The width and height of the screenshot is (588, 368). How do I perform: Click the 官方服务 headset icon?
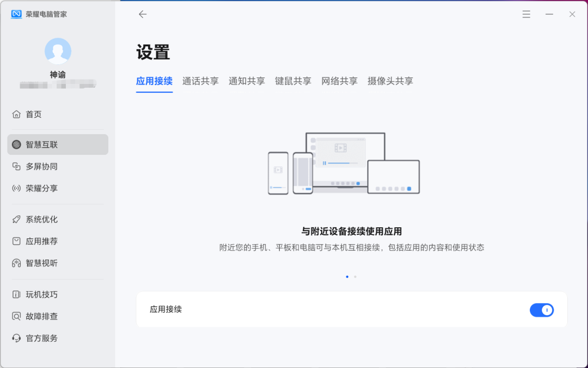pyautogui.click(x=16, y=338)
